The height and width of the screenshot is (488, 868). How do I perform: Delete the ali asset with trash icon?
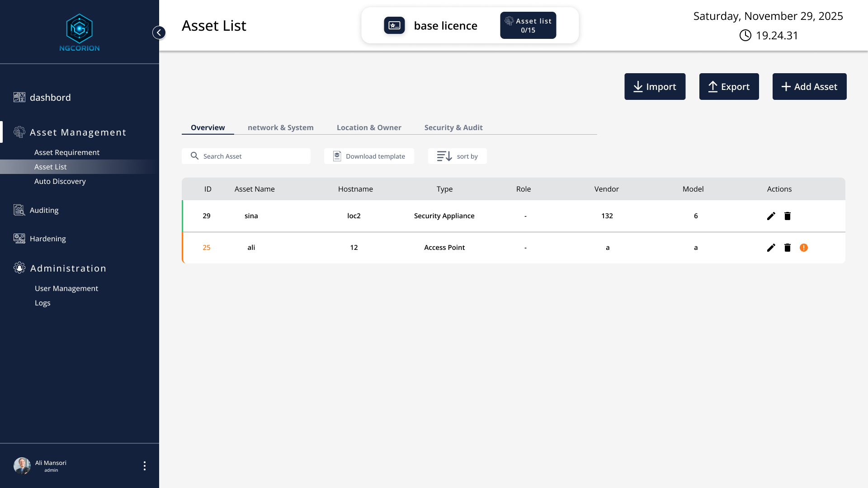[x=788, y=248]
